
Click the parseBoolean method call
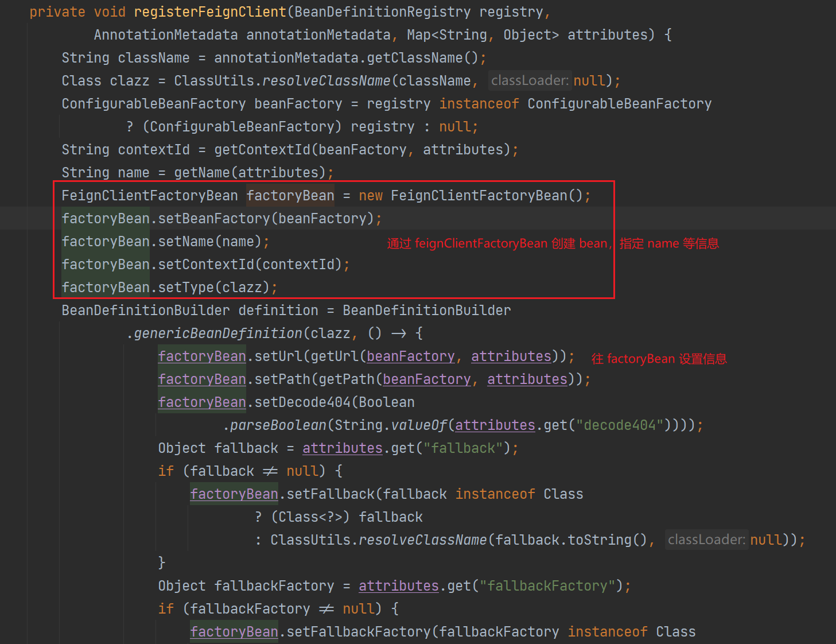[x=278, y=425]
